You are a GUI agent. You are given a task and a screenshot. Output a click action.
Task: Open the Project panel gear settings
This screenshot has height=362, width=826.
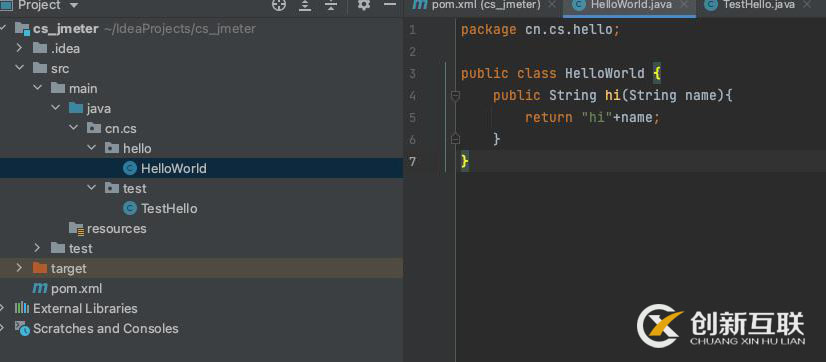pos(364,5)
